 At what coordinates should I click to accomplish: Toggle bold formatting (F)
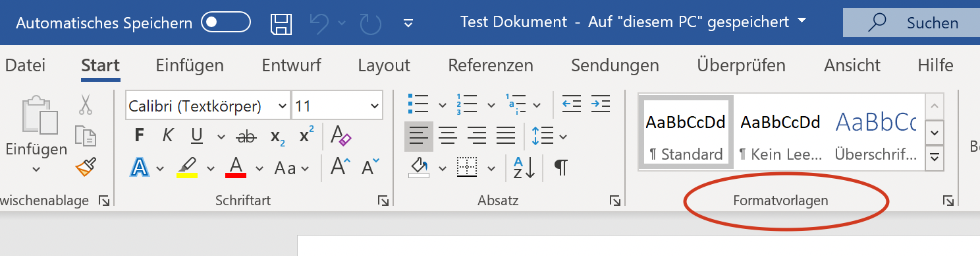(x=139, y=136)
